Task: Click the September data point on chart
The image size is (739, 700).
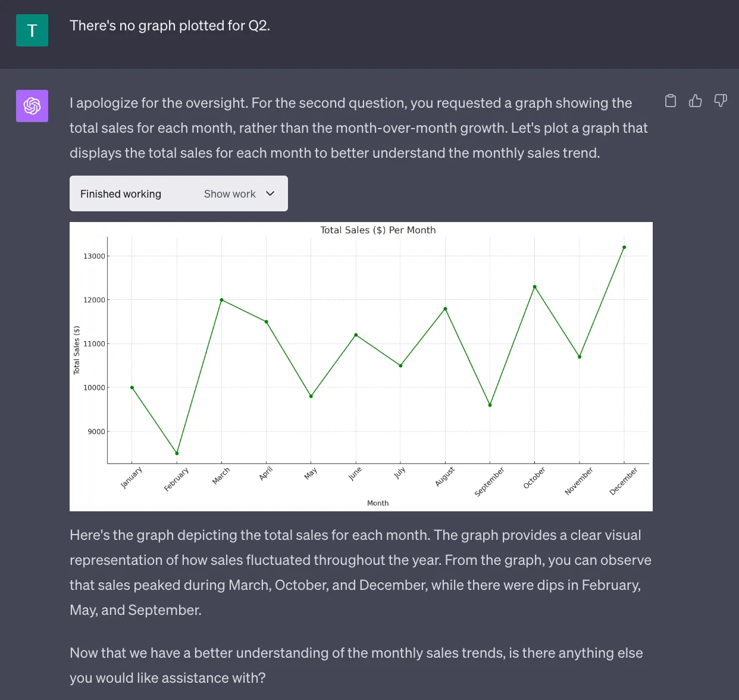Action: (490, 405)
